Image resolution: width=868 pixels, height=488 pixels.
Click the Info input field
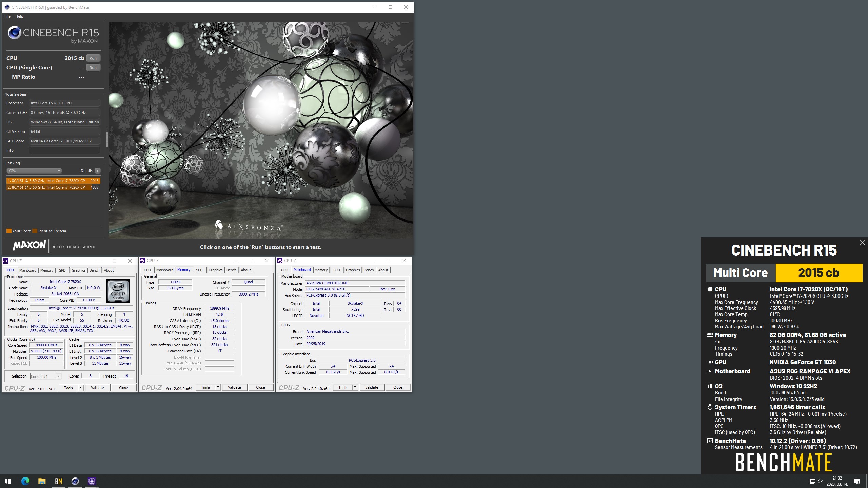[x=64, y=150]
